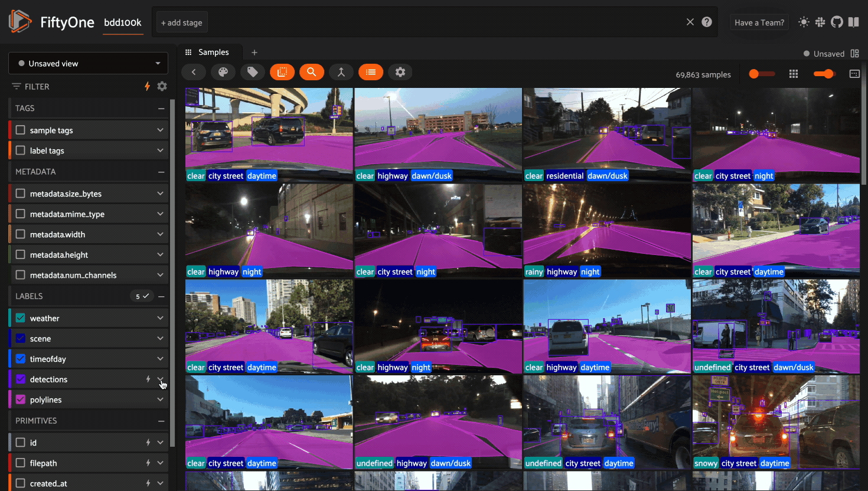Click the Unsaved status label at right
The height and width of the screenshot is (491, 868).
click(x=829, y=54)
